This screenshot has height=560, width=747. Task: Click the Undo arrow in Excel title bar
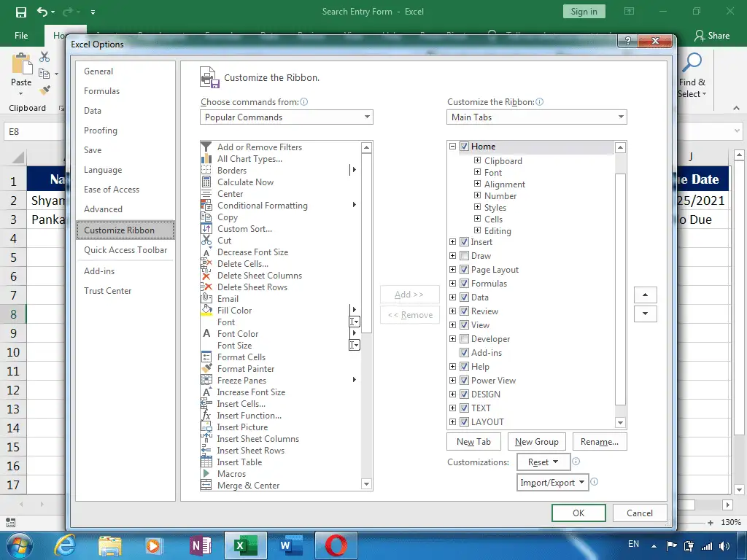pos(42,12)
